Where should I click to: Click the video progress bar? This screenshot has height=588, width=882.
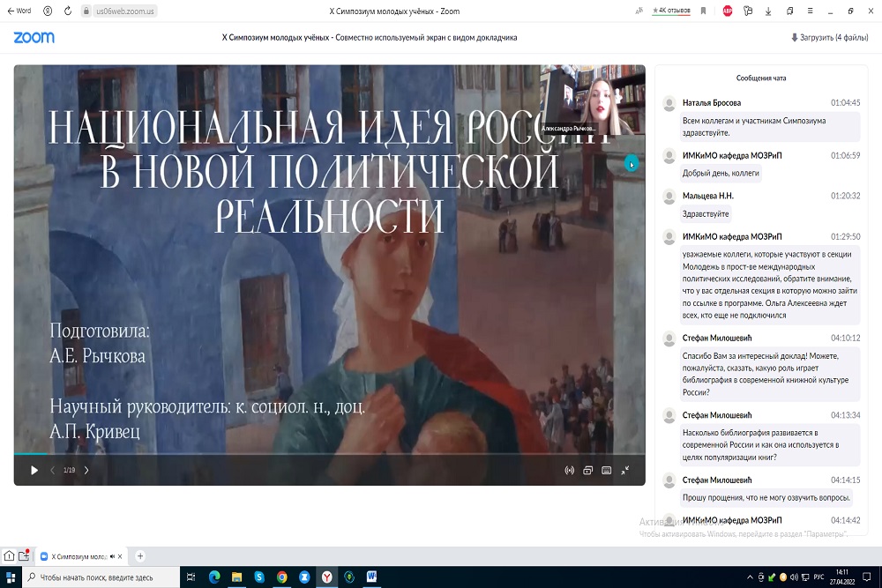pyautogui.click(x=328, y=455)
